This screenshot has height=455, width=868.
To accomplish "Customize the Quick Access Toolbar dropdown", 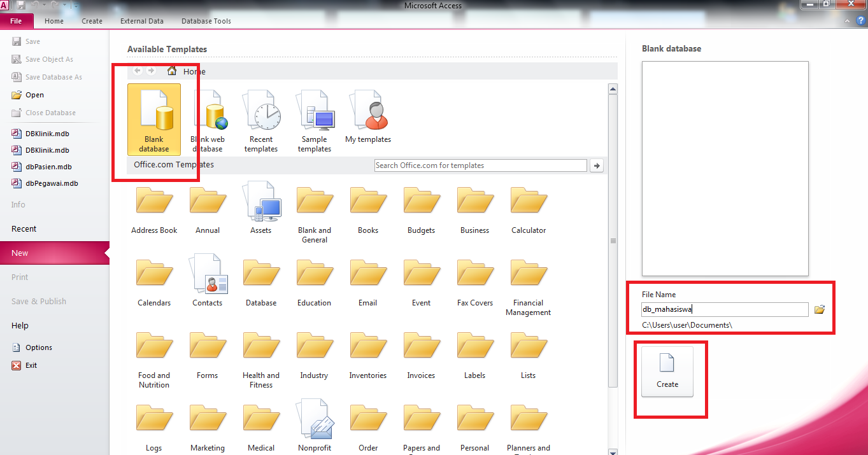I will pos(75,6).
